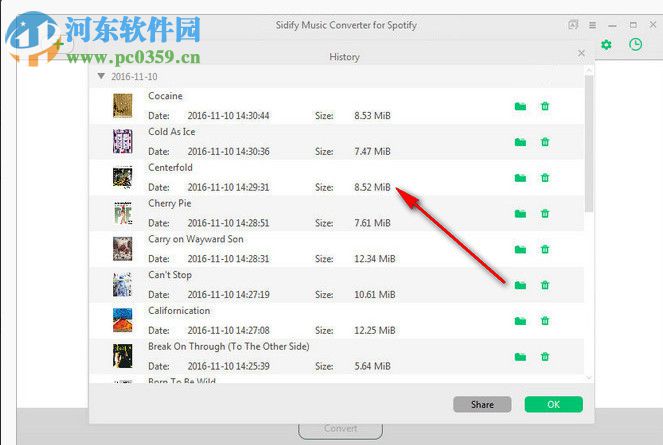Open output folder for Centerfold
Viewport: 663px width, 445px height.
coord(520,178)
